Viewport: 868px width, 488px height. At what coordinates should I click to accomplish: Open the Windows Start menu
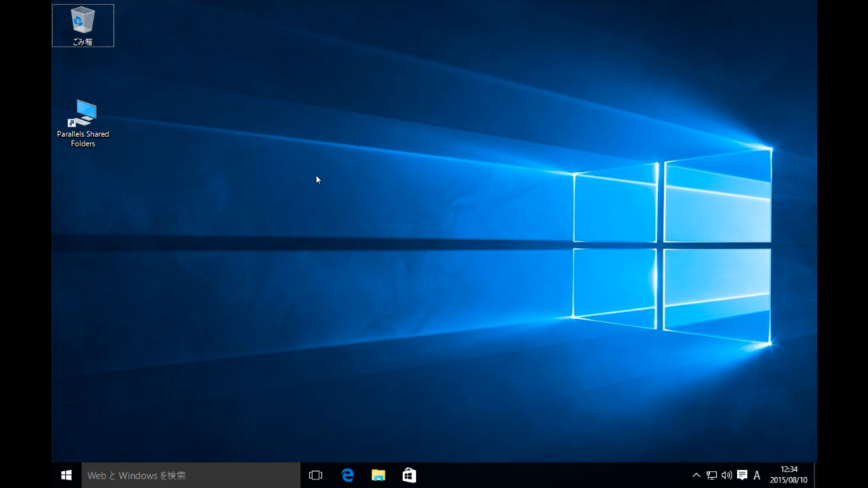(x=67, y=476)
